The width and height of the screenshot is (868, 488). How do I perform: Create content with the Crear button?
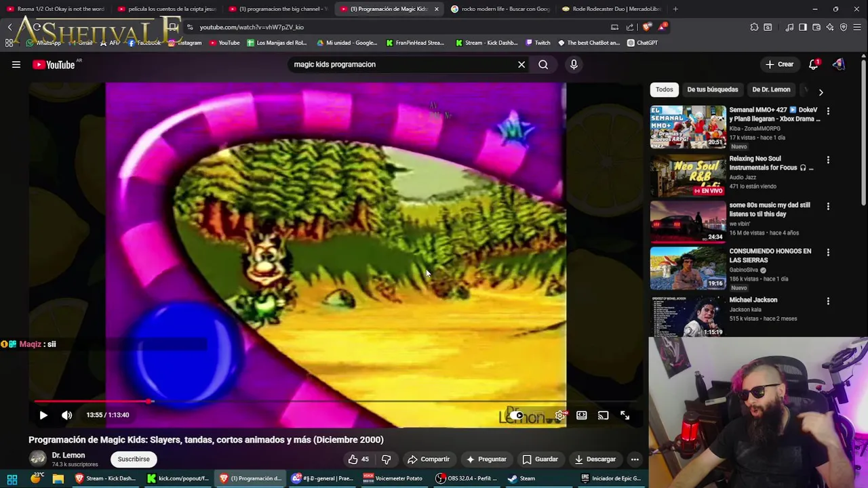tap(778, 64)
